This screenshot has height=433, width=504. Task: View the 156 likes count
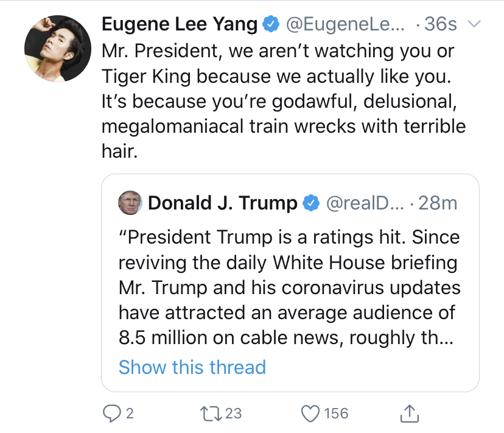336,414
